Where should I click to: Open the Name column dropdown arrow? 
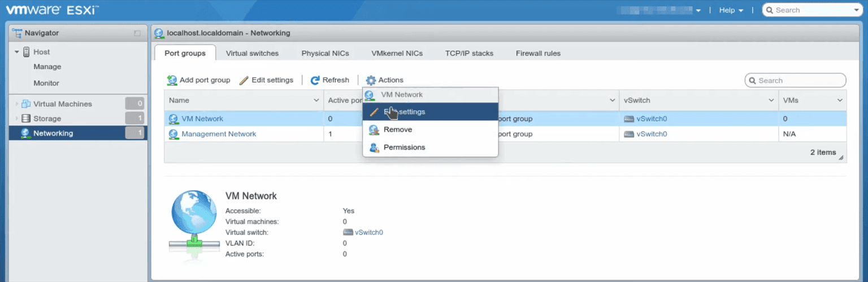coord(316,101)
